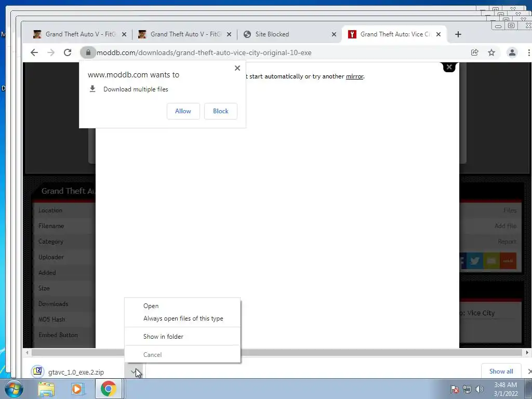This screenshot has height=399, width=532.
Task: Toggle download item chevron arrow
Action: tap(135, 372)
